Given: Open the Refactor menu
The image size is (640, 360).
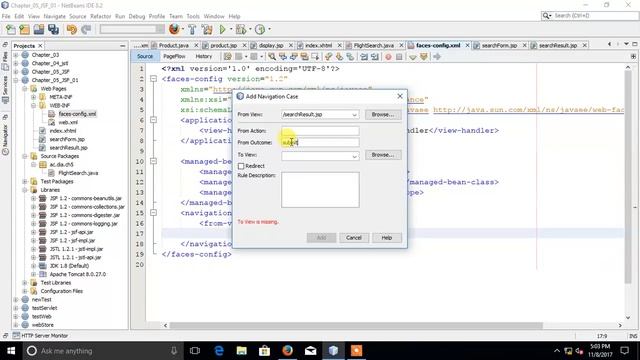Looking at the screenshot, I should point(100,16).
